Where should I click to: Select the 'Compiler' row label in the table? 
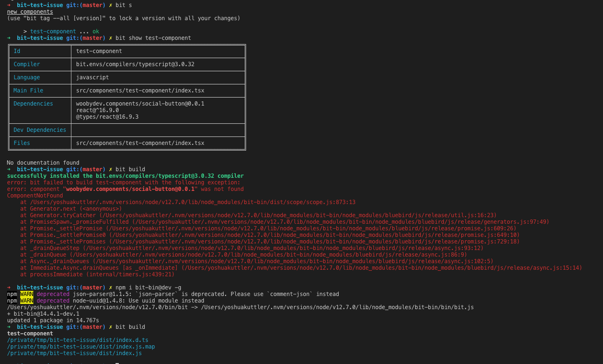point(26,64)
